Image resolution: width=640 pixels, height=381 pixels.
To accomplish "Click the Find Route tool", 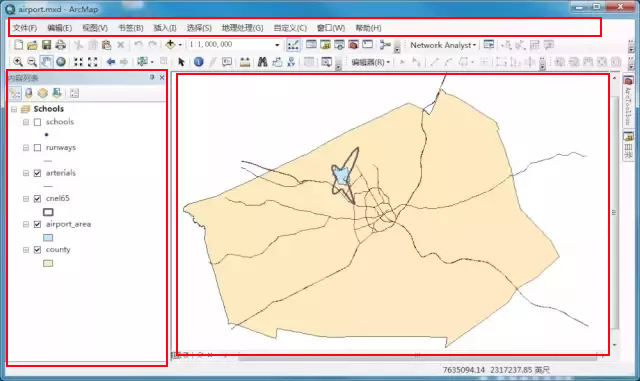I will click(x=277, y=62).
